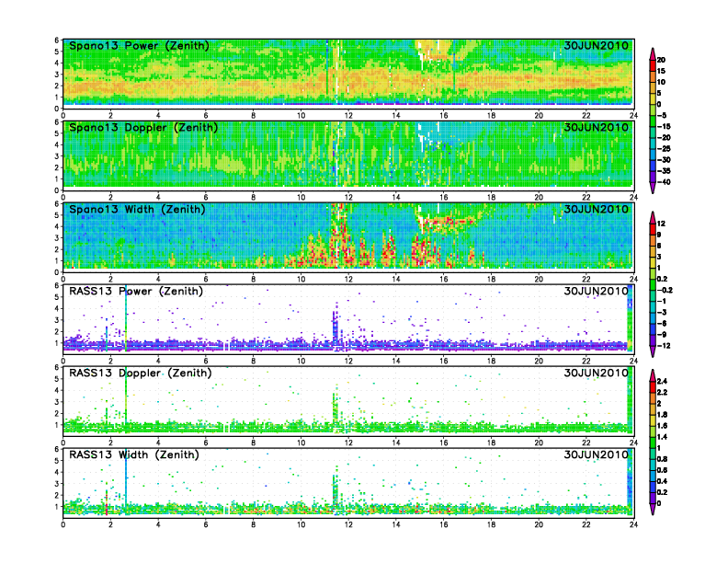Click the '-0.2' colorbar label
This screenshot has height=563, width=728.
[665, 290]
